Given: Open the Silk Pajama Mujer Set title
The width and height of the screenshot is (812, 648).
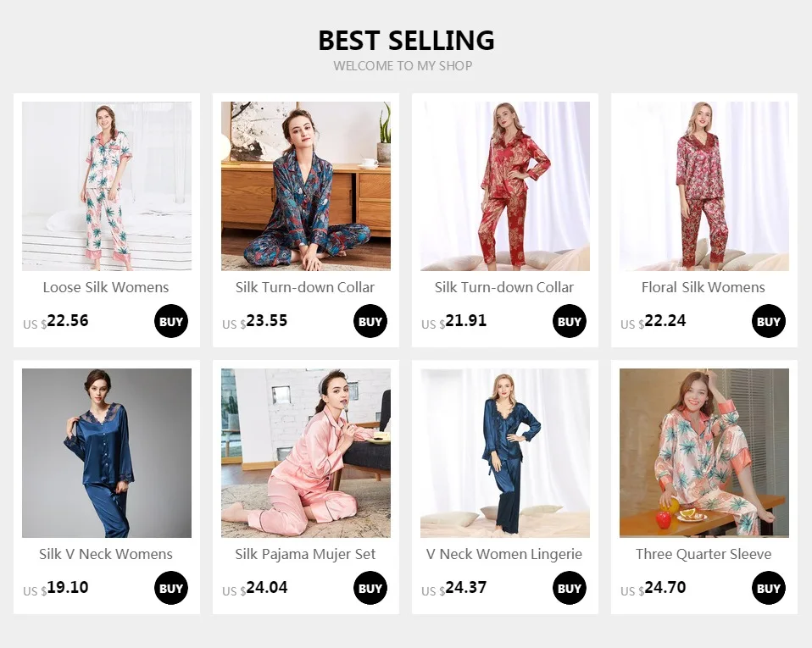Looking at the screenshot, I should tap(305, 554).
